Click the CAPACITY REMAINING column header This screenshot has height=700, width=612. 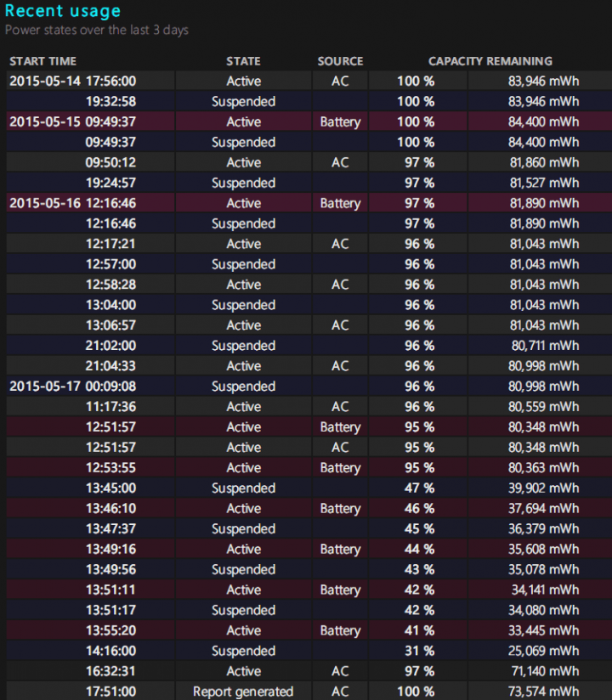[490, 61]
